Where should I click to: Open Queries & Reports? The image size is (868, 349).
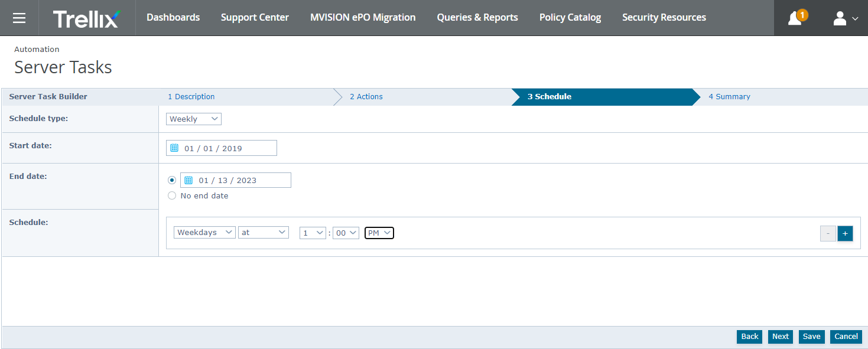[477, 18]
